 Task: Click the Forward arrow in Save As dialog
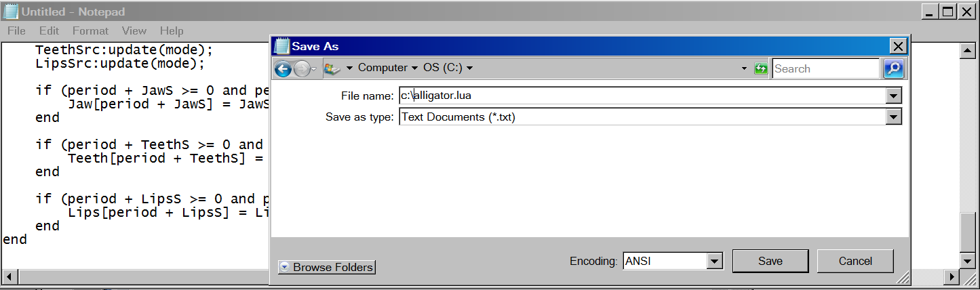click(302, 68)
